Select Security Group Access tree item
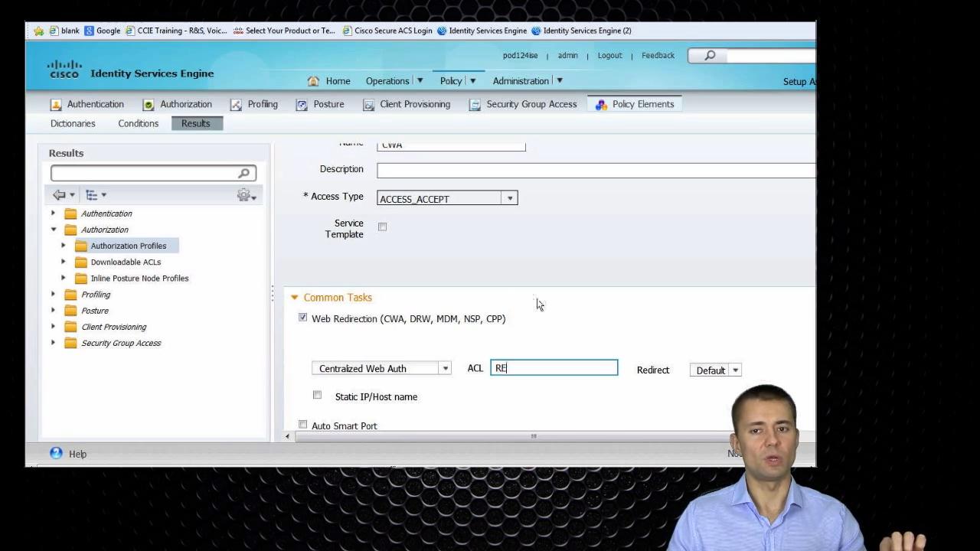This screenshot has width=980, height=551. pos(121,343)
